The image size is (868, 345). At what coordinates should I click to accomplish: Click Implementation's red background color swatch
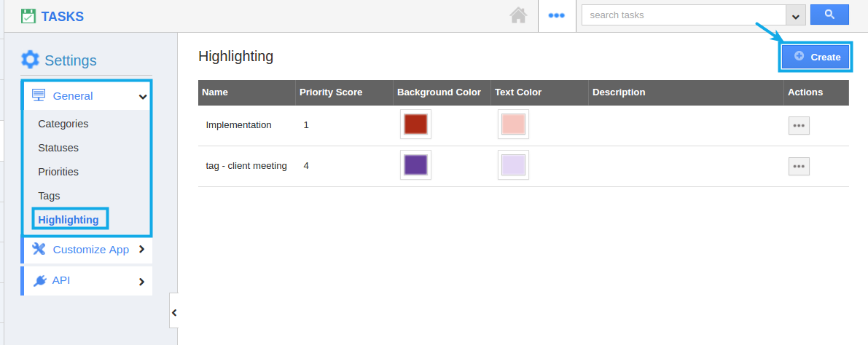pos(415,124)
